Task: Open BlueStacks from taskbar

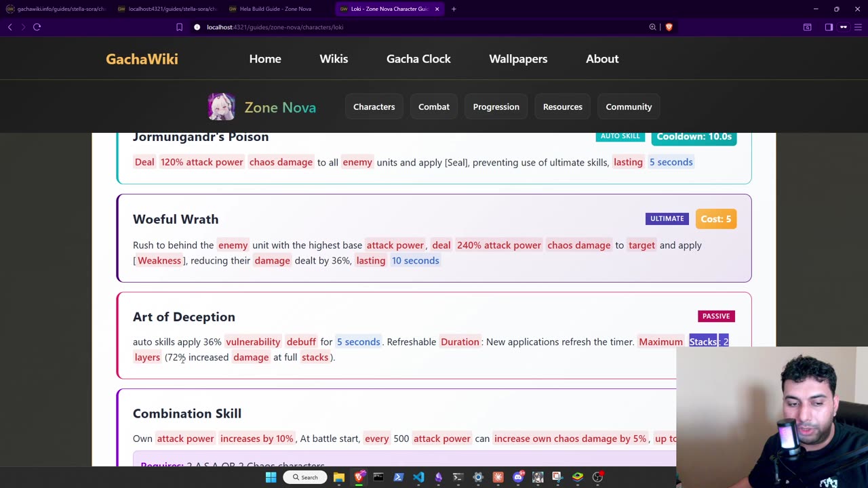Action: [578, 477]
